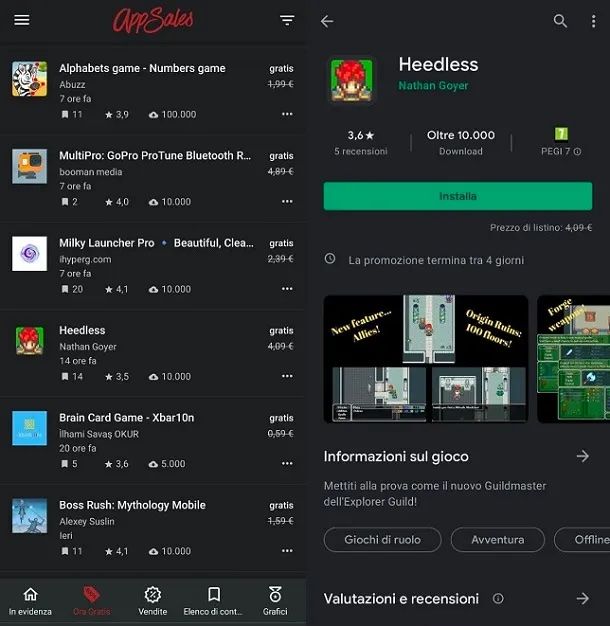The width and height of the screenshot is (610, 626).
Task: Tap the struck-through 1,99 € price
Action: click(x=280, y=84)
